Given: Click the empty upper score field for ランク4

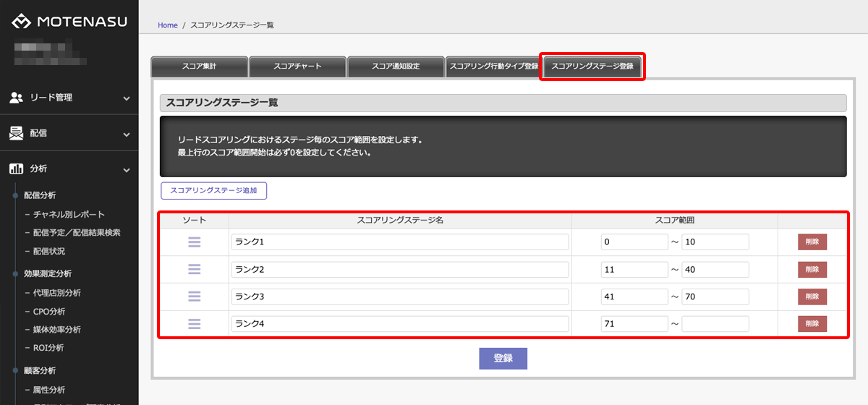Looking at the screenshot, I should tap(715, 324).
